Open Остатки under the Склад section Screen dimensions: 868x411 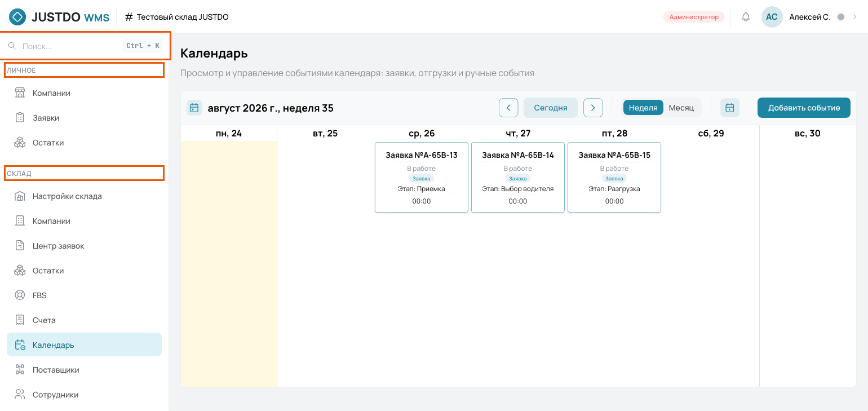pos(84,271)
